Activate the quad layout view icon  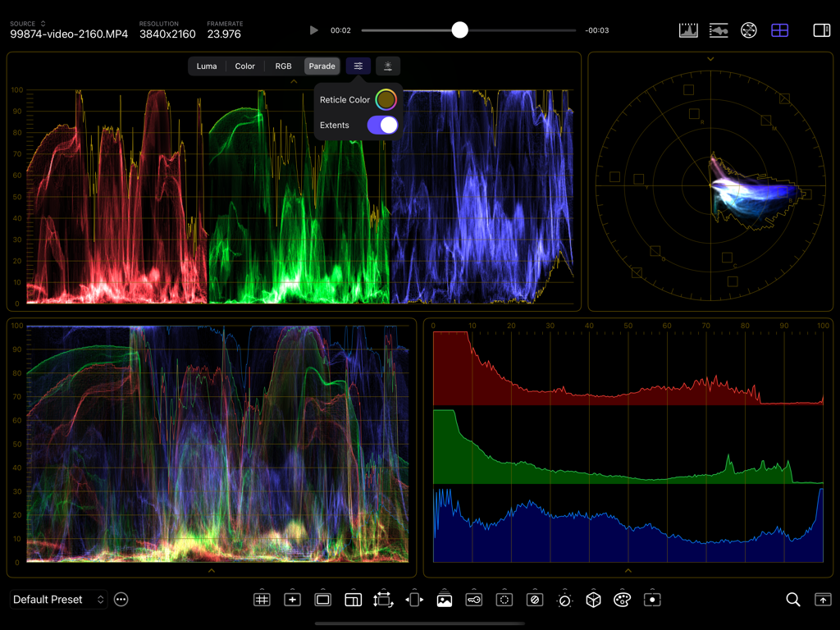[x=778, y=30]
